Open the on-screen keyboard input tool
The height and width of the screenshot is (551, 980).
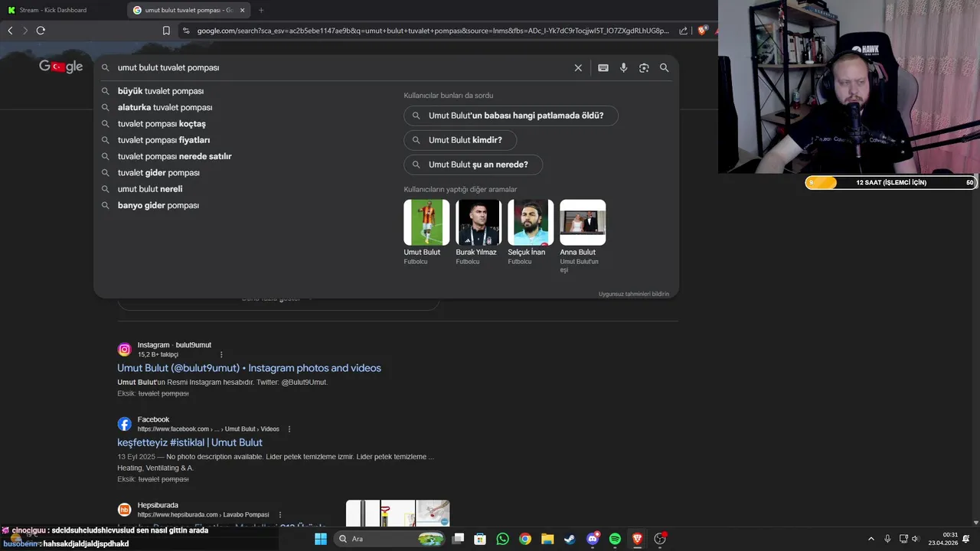(603, 67)
